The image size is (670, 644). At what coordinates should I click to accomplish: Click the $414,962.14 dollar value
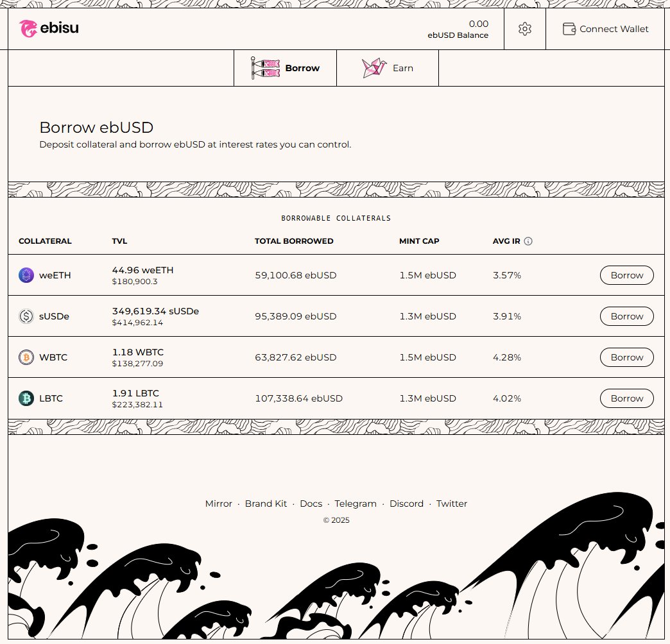click(137, 323)
